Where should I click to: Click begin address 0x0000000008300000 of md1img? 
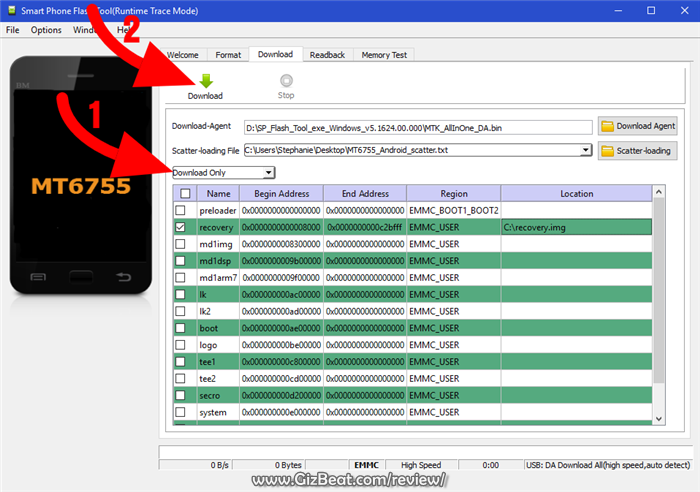tap(281, 244)
